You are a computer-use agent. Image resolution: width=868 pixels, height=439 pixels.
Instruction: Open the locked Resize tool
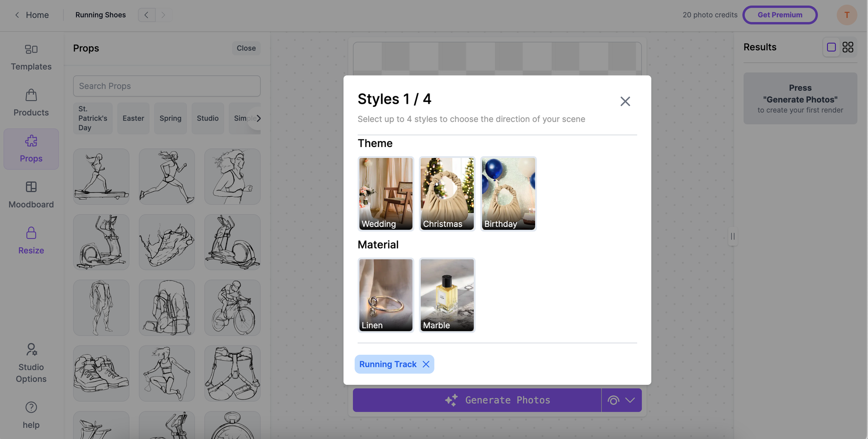click(31, 241)
